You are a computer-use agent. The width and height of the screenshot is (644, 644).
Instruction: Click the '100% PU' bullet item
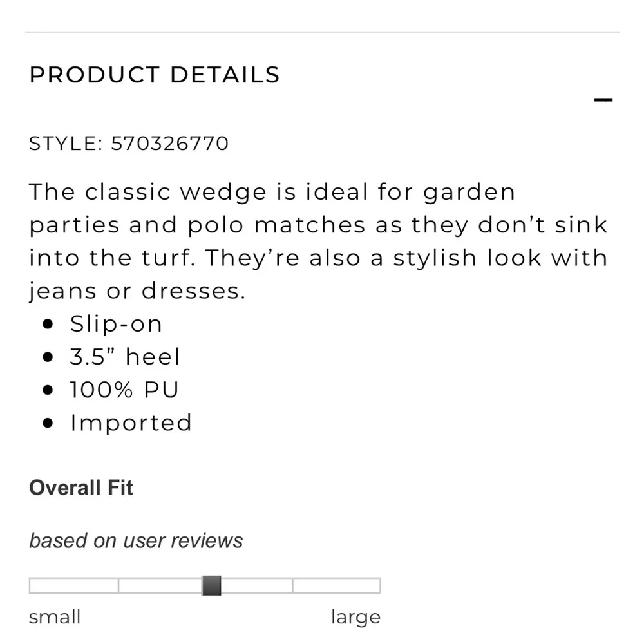click(124, 390)
